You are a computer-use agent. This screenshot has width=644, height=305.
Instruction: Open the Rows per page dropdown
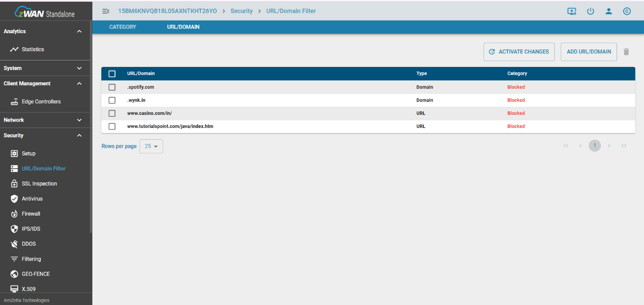pyautogui.click(x=151, y=146)
